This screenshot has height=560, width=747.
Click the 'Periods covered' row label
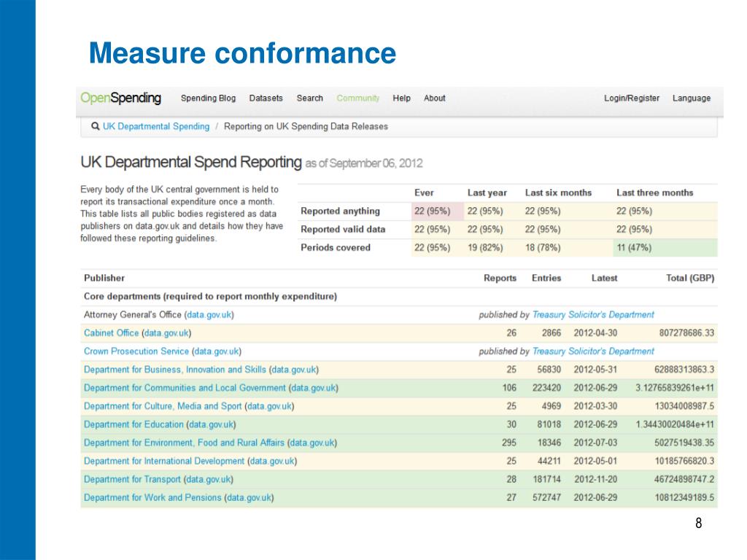coord(336,248)
